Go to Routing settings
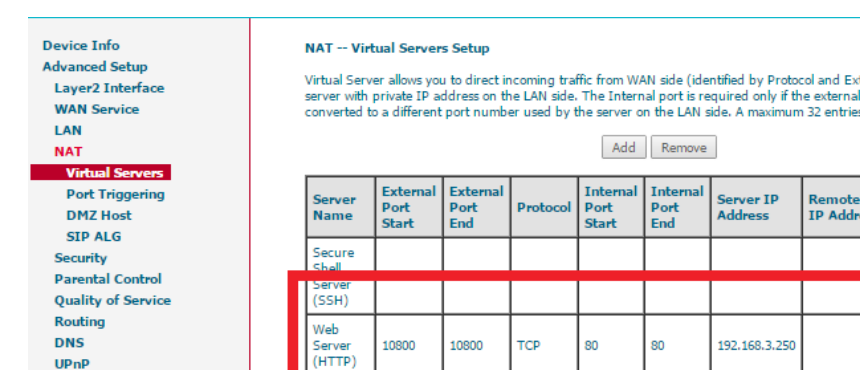860x370 pixels. [80, 322]
